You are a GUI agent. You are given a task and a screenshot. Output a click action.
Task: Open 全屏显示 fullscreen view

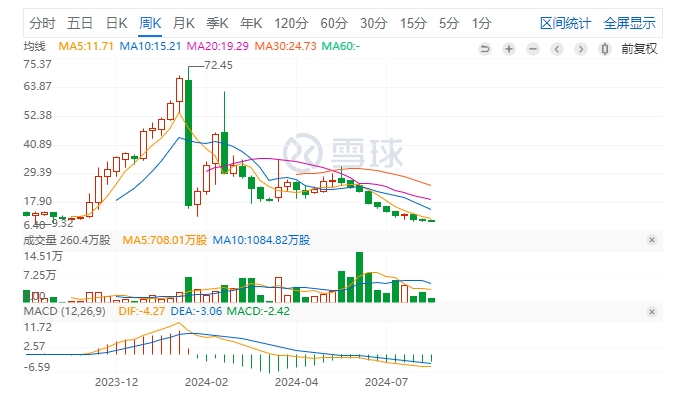pyautogui.click(x=630, y=23)
